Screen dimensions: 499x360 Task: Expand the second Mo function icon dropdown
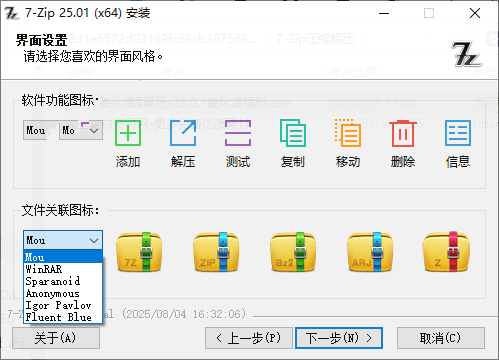81,130
